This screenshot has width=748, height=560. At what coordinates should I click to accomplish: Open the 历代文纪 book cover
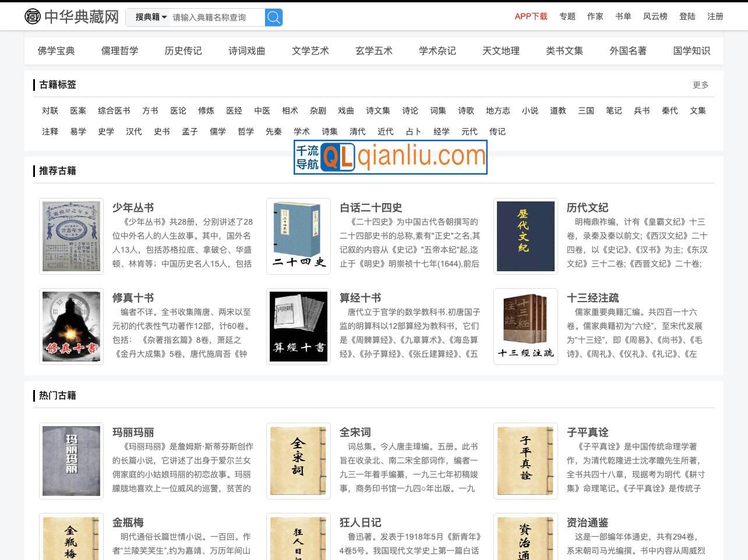pyautogui.click(x=525, y=236)
